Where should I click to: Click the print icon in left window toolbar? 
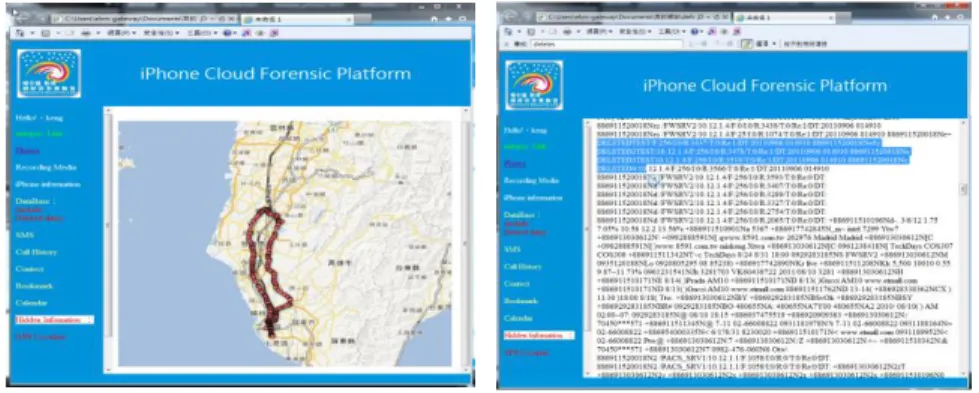point(86,32)
